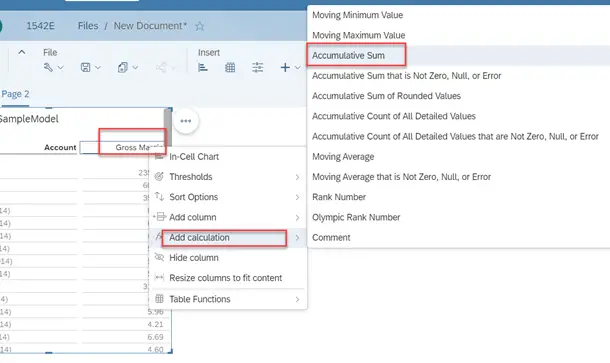Click the Table Functions grid icon
This screenshot has height=363, width=610.
159,299
